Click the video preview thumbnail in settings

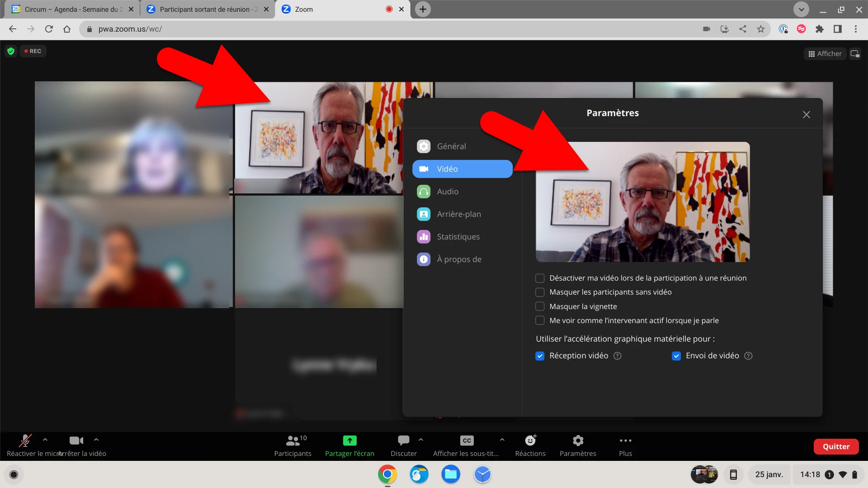point(642,202)
